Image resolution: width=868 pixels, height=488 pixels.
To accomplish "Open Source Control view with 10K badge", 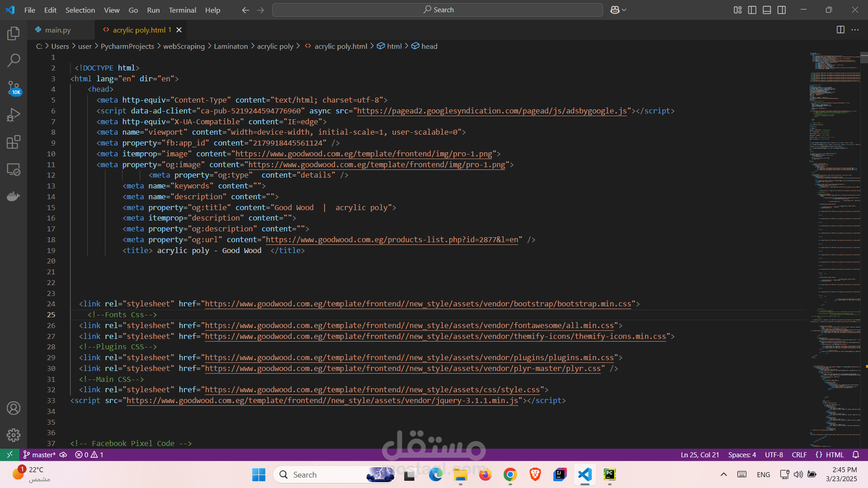I will [x=14, y=88].
